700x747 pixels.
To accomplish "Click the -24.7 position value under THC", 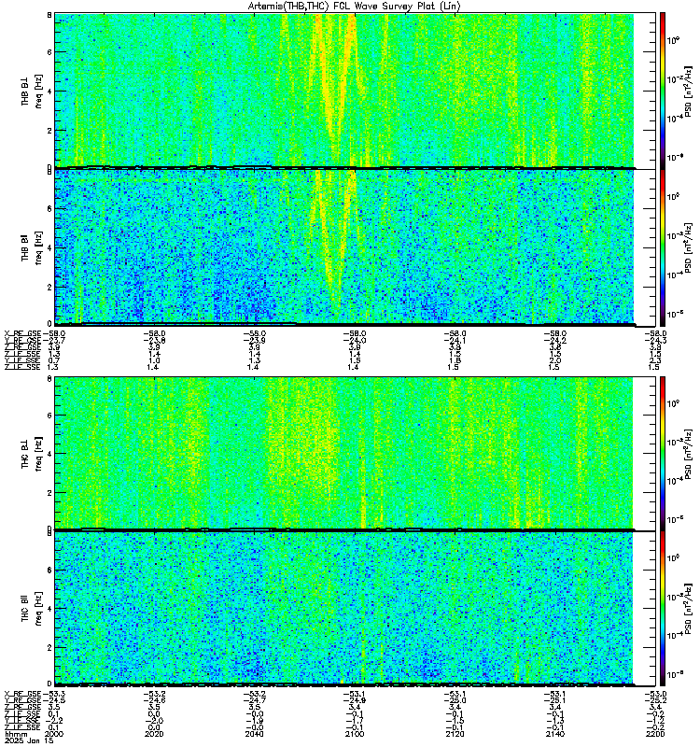I will pyautogui.click(x=255, y=700).
